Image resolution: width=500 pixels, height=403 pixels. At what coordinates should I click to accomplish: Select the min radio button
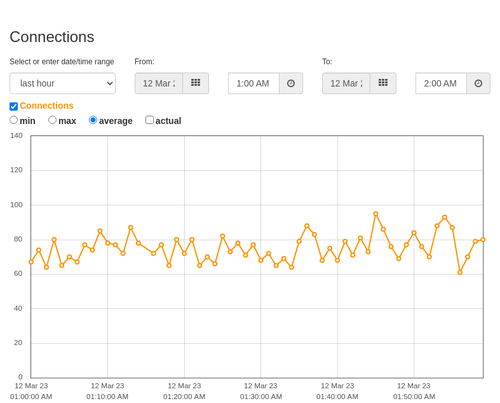pyautogui.click(x=14, y=120)
